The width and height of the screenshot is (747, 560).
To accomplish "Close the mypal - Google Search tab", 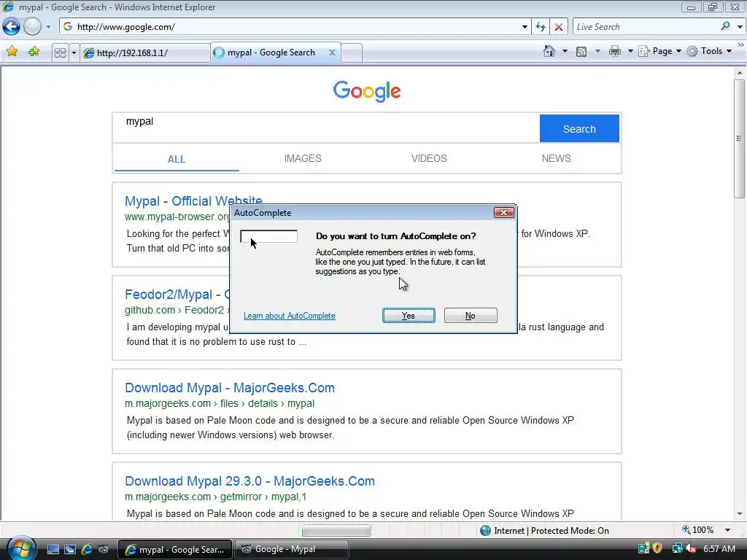I will pos(332,52).
